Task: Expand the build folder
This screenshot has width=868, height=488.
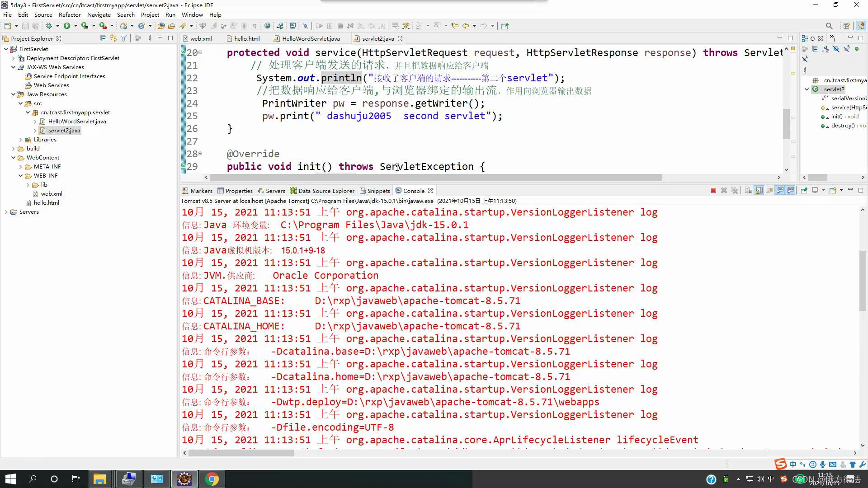Action: click(x=13, y=148)
